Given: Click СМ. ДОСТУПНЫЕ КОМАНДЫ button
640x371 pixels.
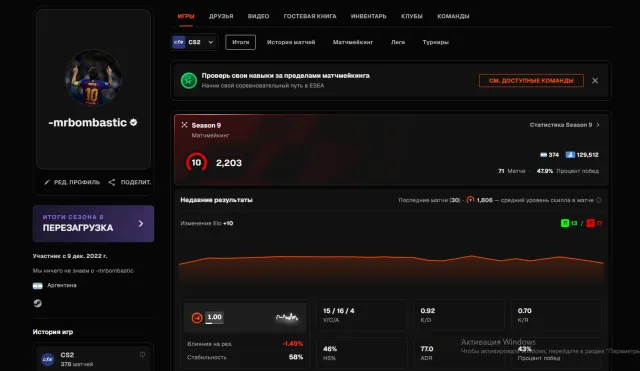Looking at the screenshot, I should pyautogui.click(x=531, y=80).
